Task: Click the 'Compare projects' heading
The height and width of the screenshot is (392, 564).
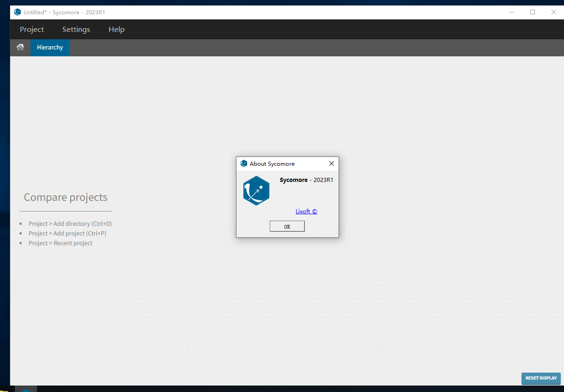Action: tap(66, 197)
